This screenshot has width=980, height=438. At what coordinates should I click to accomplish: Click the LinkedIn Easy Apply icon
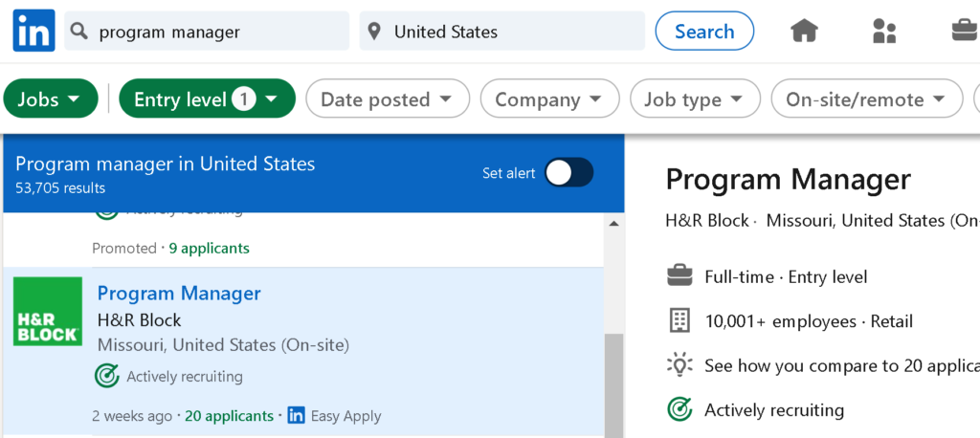[297, 415]
